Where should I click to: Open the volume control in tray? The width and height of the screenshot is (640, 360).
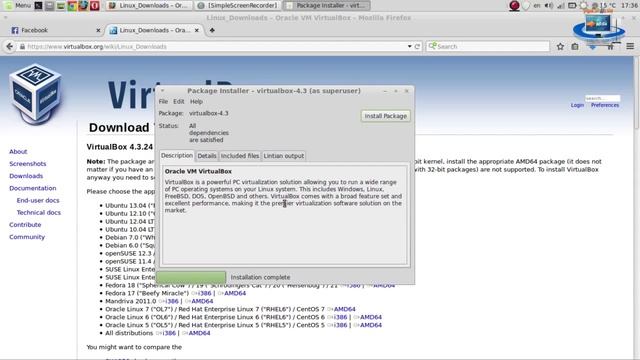[549, 6]
